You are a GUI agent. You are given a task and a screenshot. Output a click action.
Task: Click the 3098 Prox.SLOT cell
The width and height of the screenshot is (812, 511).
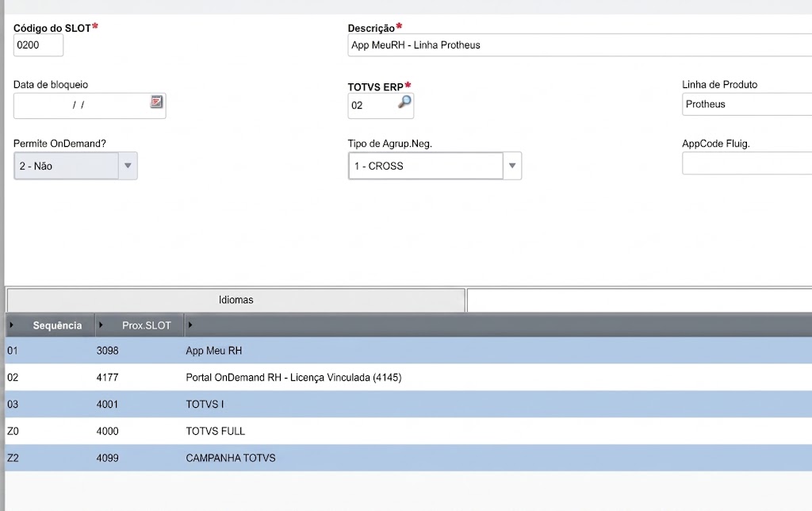(140, 351)
